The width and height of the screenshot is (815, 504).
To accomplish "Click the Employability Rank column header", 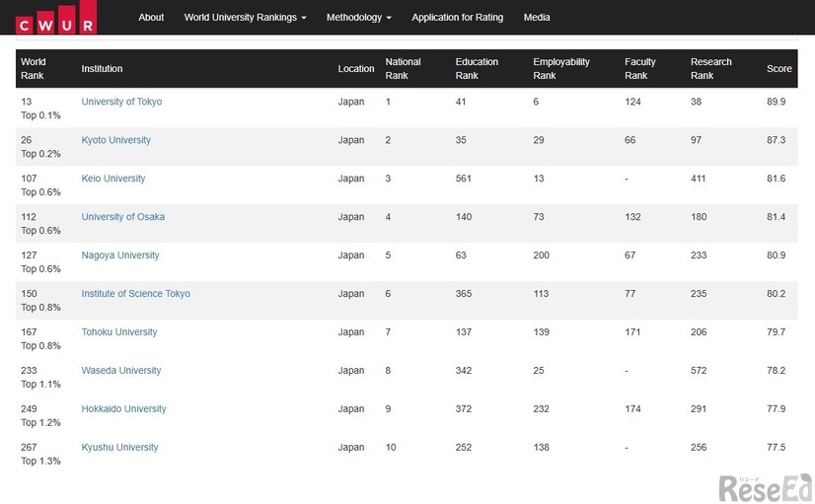I will [x=561, y=69].
